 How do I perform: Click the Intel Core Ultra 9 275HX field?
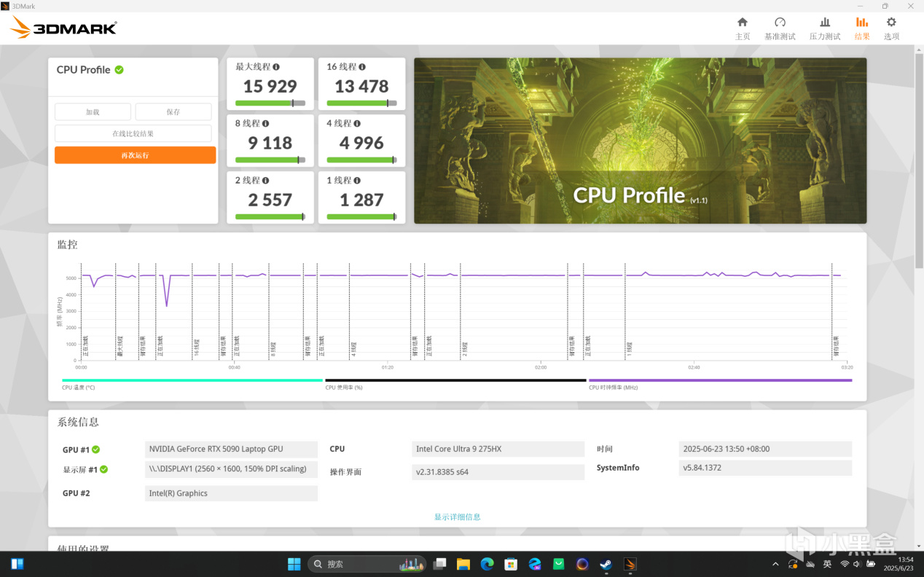498,449
